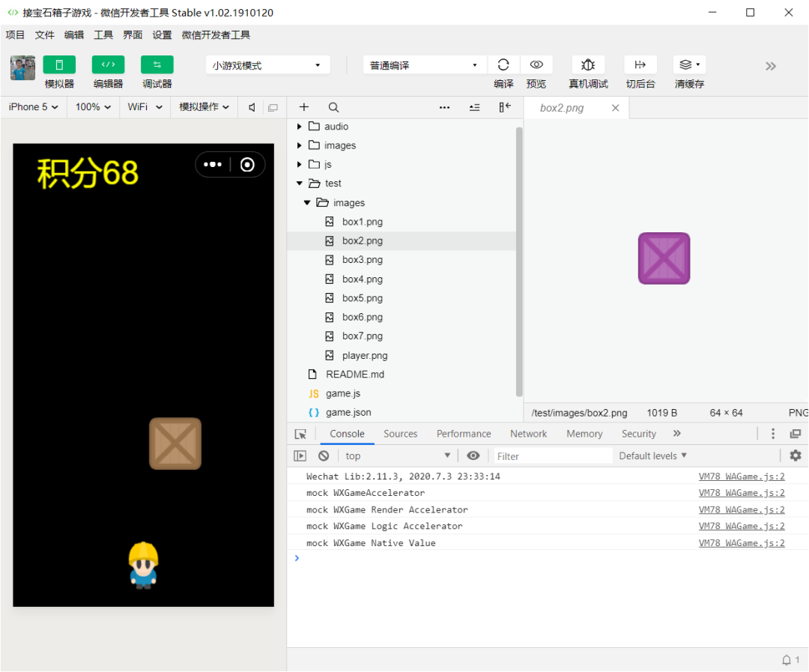This screenshot has height=672, width=809.
Task: Open the WiFi network dropdown
Action: (x=145, y=107)
